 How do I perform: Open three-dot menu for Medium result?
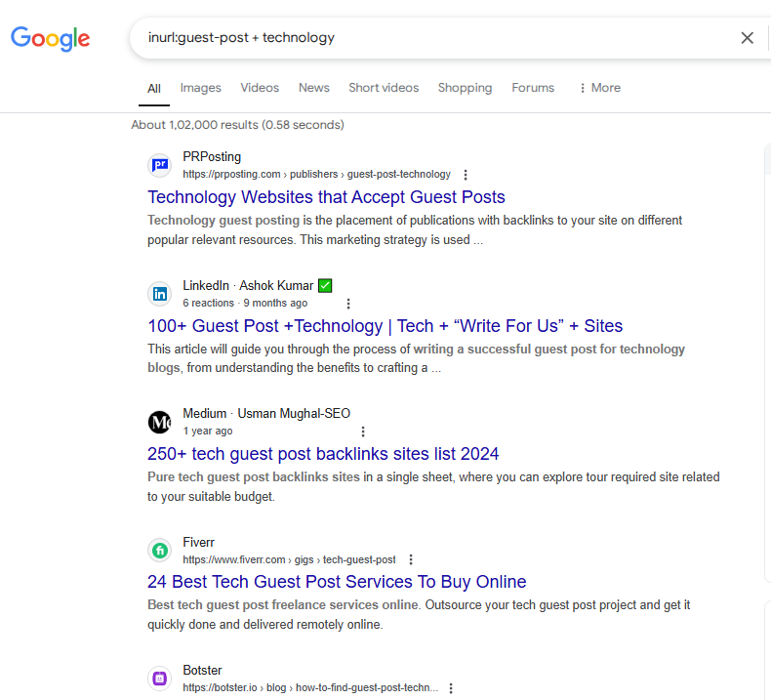(x=363, y=432)
